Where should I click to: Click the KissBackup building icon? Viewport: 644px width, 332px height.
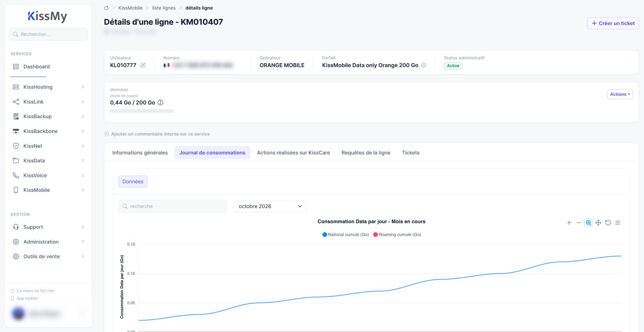coord(16,116)
